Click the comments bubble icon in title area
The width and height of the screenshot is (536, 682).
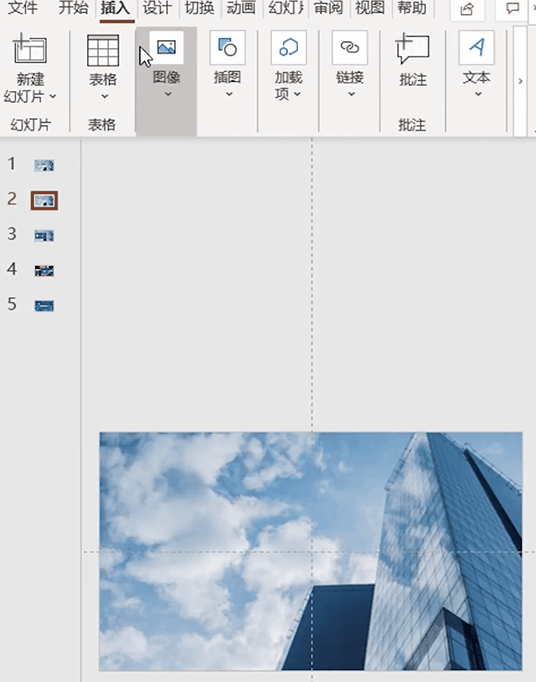click(513, 8)
